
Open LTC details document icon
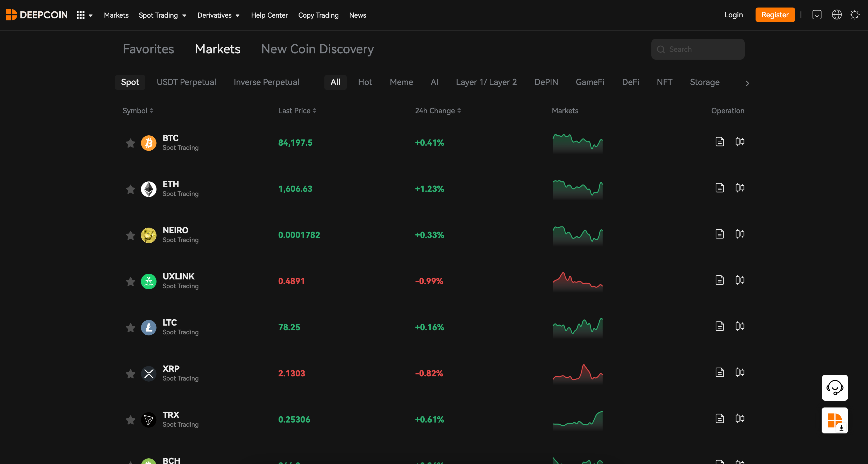tap(719, 326)
